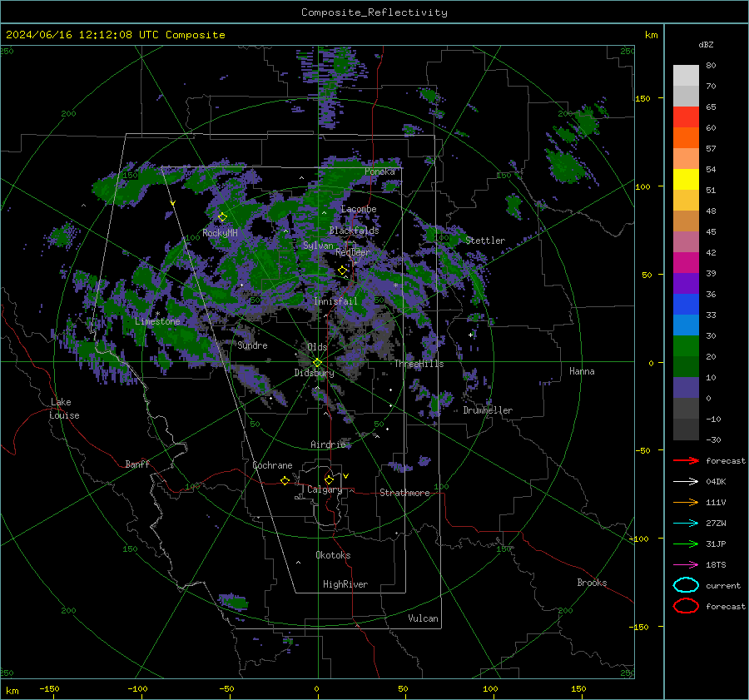
Task: Click the Ponoka city label
Action: coord(379,171)
